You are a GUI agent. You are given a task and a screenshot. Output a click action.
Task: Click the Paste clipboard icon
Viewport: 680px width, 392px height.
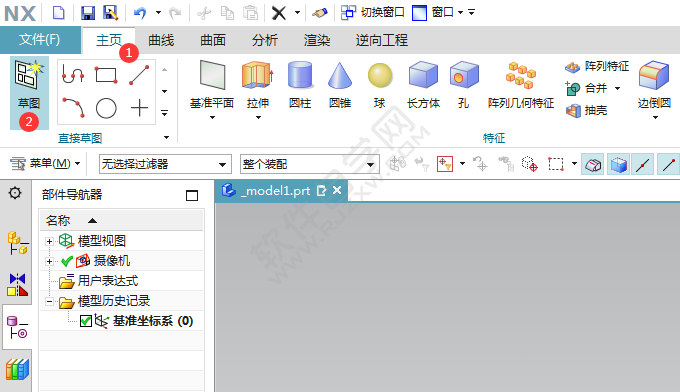tap(251, 13)
